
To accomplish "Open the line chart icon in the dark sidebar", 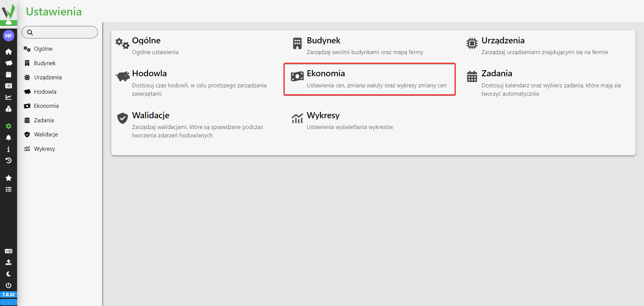I will 8,97.
